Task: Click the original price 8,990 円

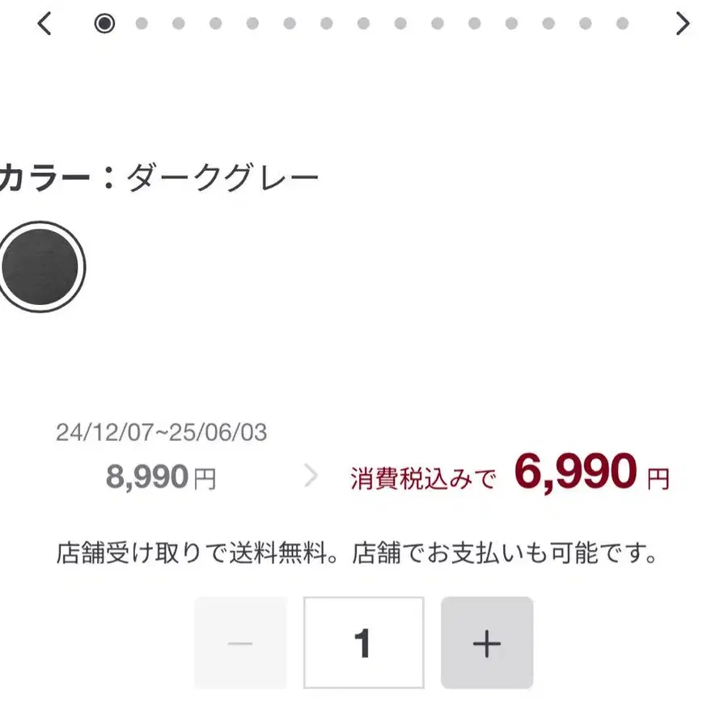Action: pos(161,478)
